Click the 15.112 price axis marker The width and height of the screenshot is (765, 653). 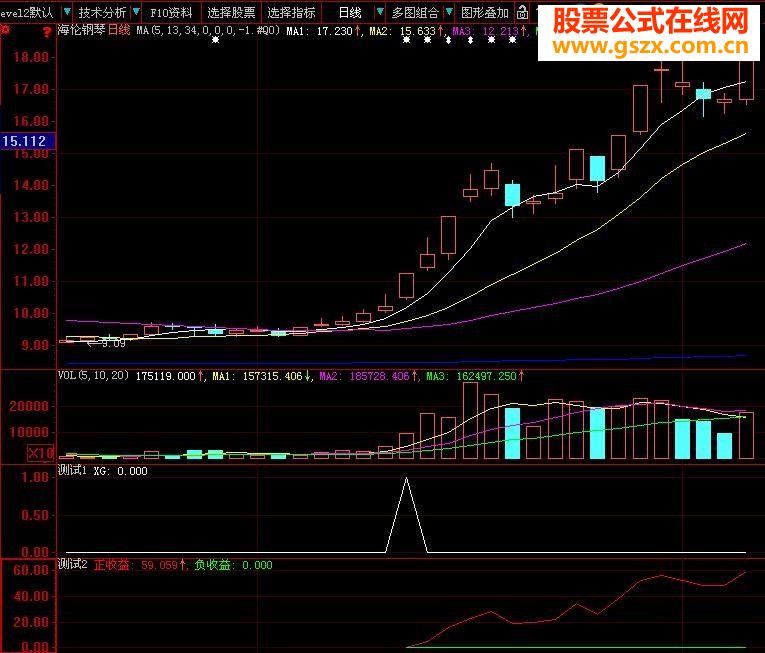tap(27, 141)
